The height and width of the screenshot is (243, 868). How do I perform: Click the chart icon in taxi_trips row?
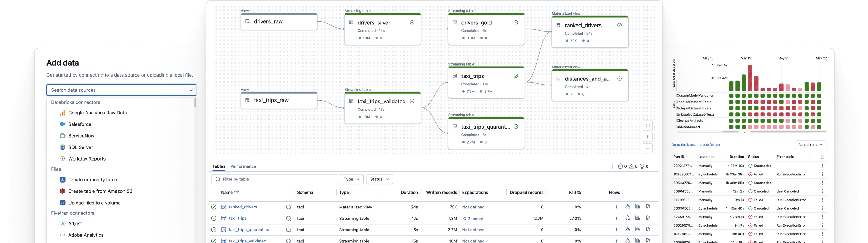coord(638,218)
